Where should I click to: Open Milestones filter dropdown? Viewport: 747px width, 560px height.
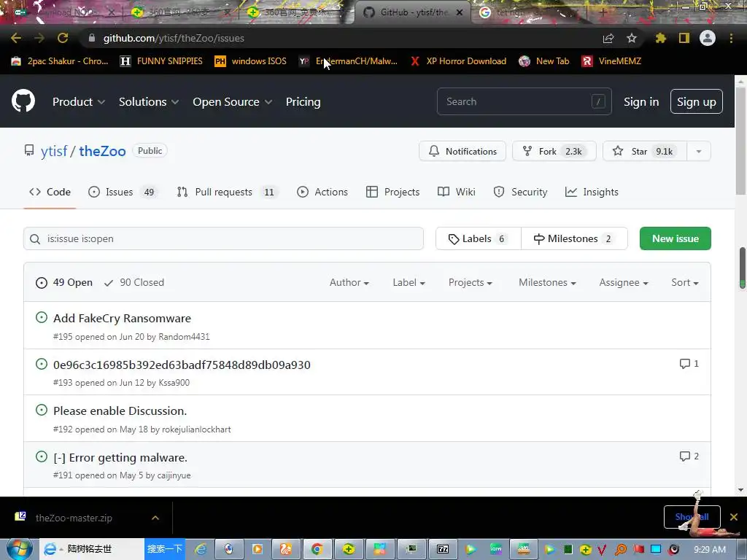pos(547,282)
